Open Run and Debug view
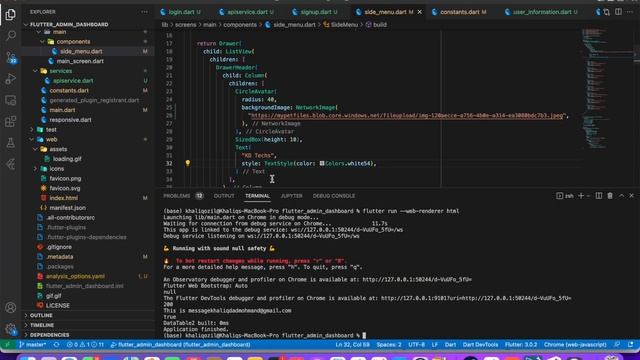Viewport: 640px width, 360px height. coord(11,79)
